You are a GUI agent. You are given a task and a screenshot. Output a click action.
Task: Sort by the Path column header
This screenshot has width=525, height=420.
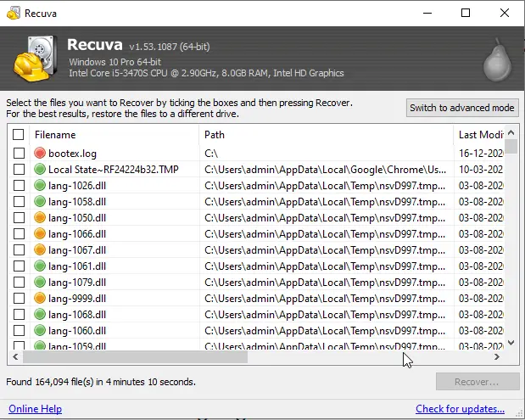coord(327,135)
